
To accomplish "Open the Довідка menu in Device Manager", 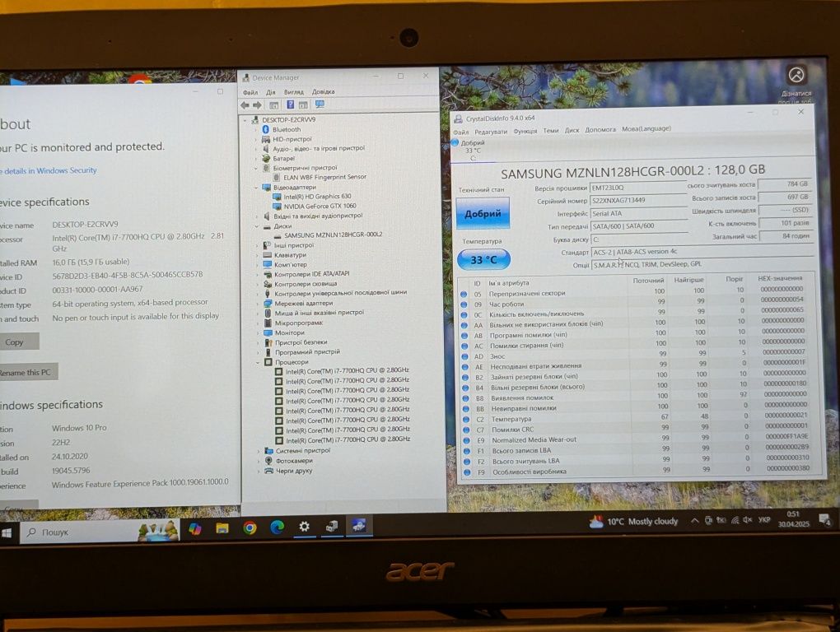I will [x=323, y=91].
